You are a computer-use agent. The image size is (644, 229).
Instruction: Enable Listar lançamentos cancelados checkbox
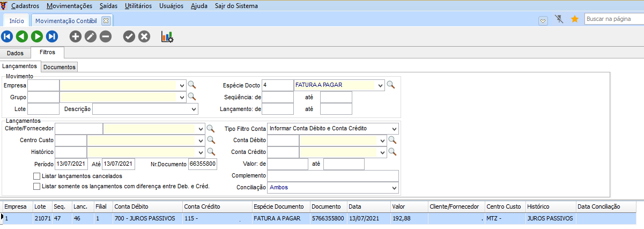(x=37, y=176)
